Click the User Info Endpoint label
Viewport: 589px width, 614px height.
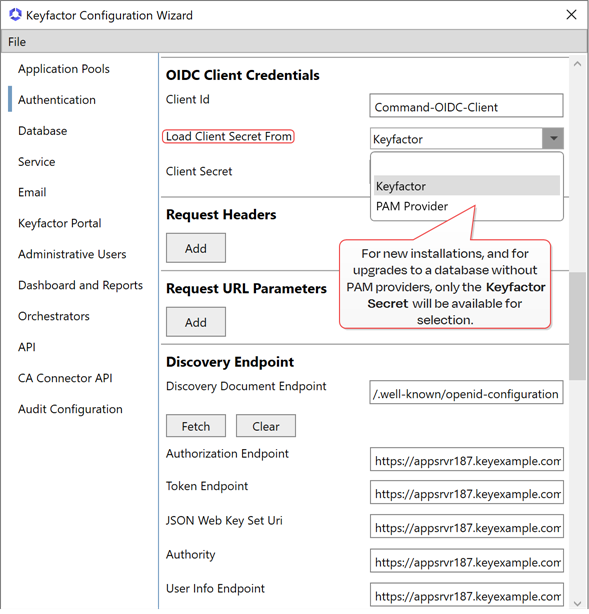(215, 589)
